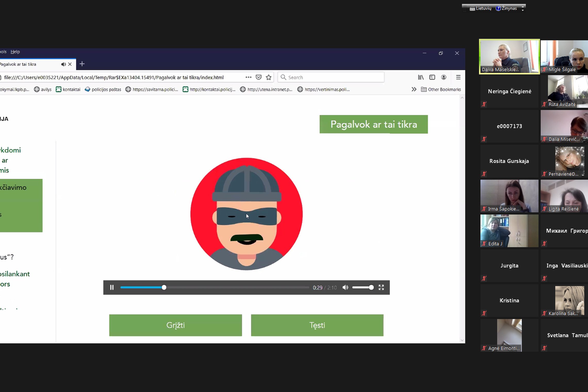Pause the video with the pause button
Screen dimensions: 588x392
tap(112, 287)
